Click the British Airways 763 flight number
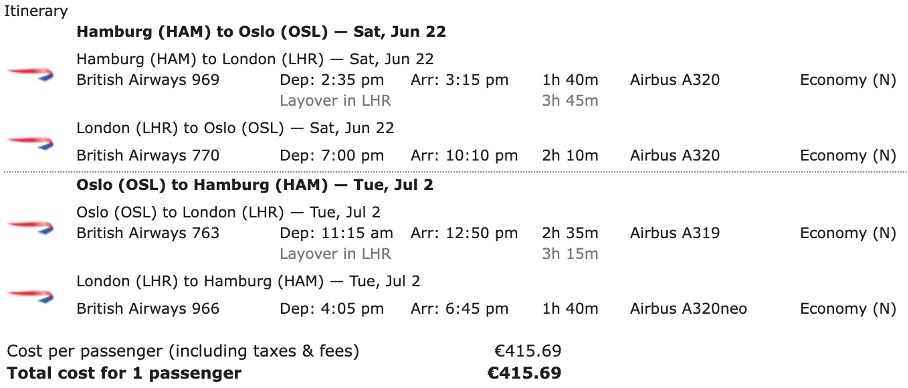The image size is (908, 388). tap(148, 233)
